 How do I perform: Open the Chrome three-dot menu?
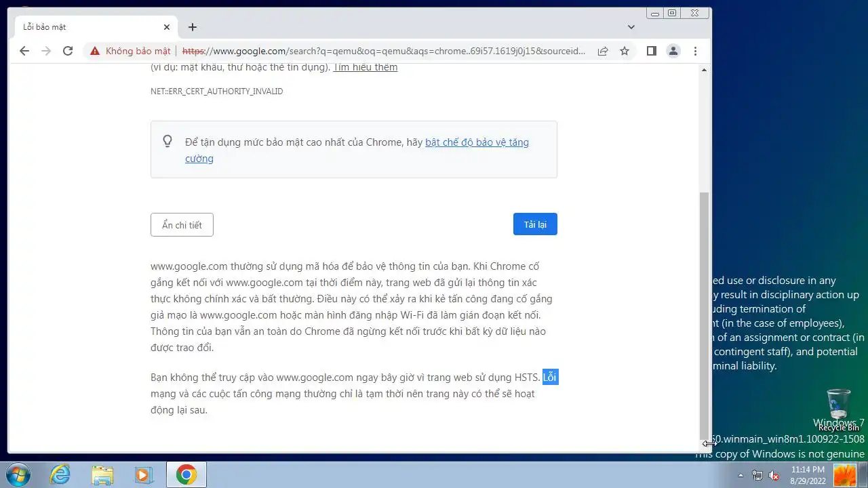click(x=695, y=51)
